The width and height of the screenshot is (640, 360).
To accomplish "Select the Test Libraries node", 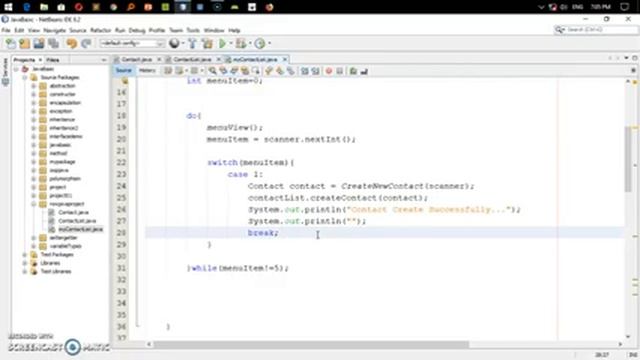I will (56, 271).
